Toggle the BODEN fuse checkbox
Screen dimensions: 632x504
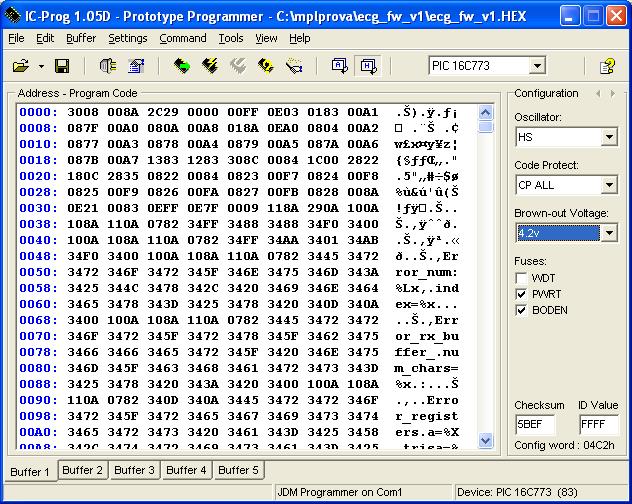521,310
